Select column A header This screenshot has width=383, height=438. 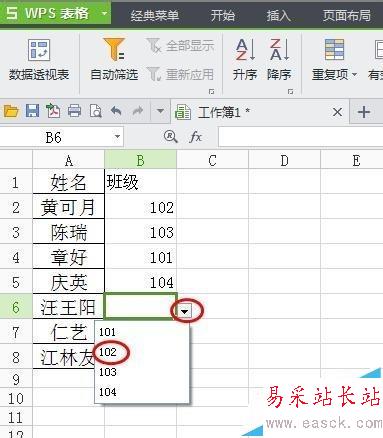pos(69,160)
